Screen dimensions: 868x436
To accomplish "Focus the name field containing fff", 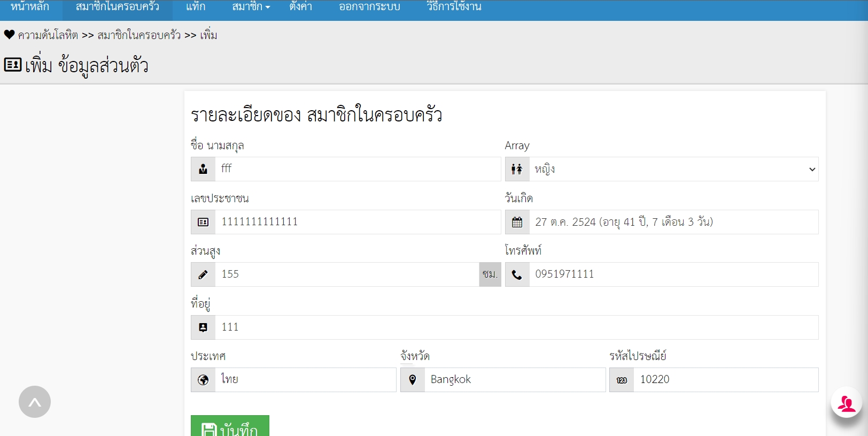I will coord(358,169).
